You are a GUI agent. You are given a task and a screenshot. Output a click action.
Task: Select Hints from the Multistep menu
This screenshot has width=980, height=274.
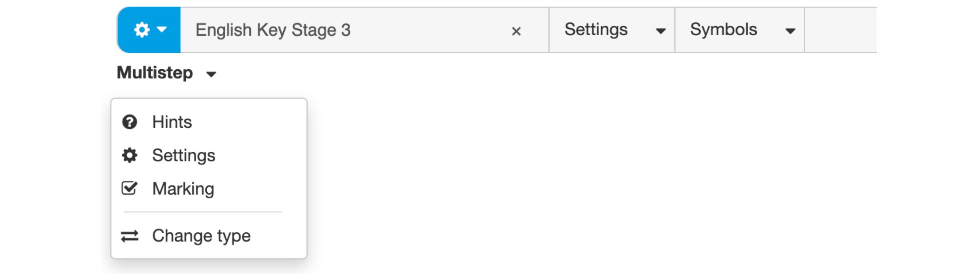172,122
